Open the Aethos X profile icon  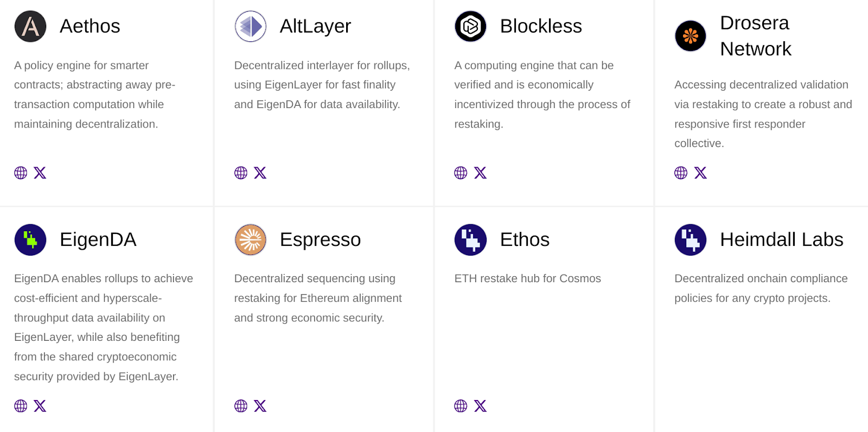coord(40,173)
